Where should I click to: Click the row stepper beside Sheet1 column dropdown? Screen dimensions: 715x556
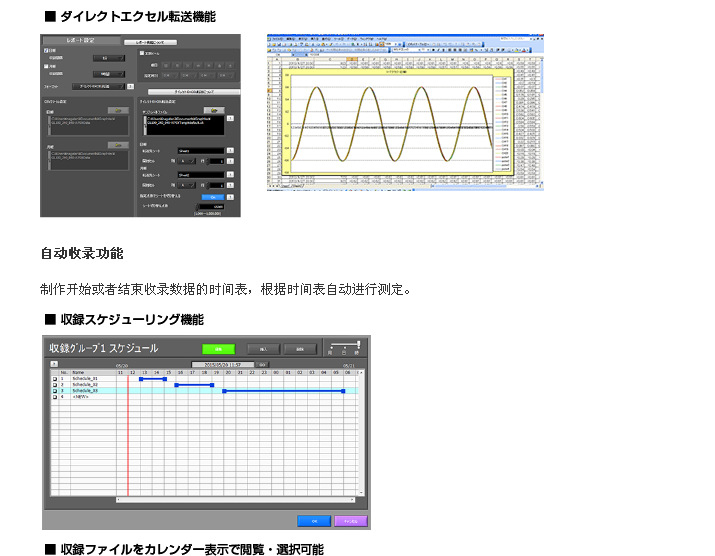(x=208, y=161)
